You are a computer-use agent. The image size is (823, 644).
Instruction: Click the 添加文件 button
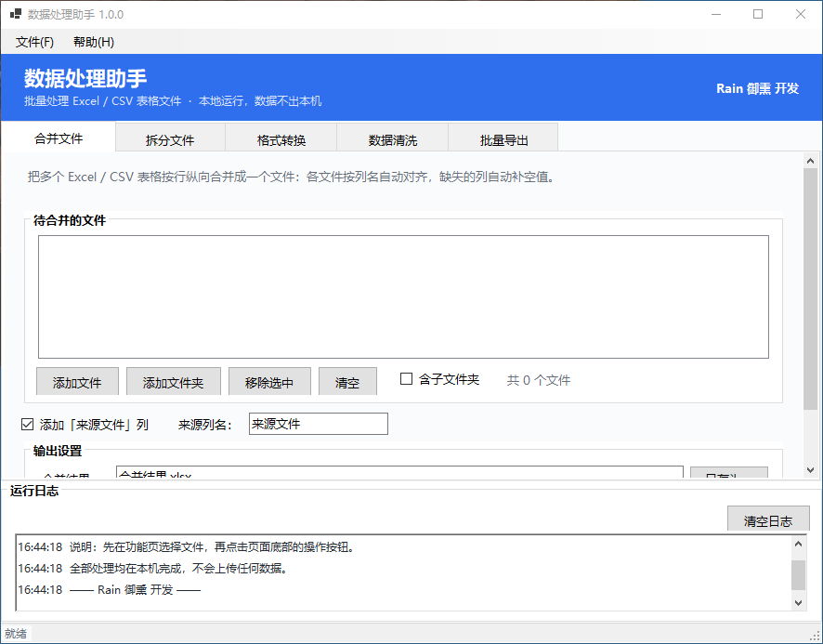coord(77,381)
